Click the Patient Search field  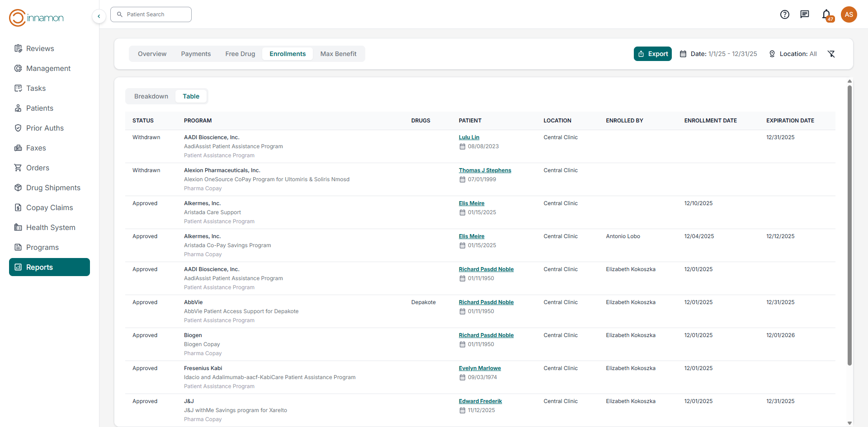pos(151,14)
